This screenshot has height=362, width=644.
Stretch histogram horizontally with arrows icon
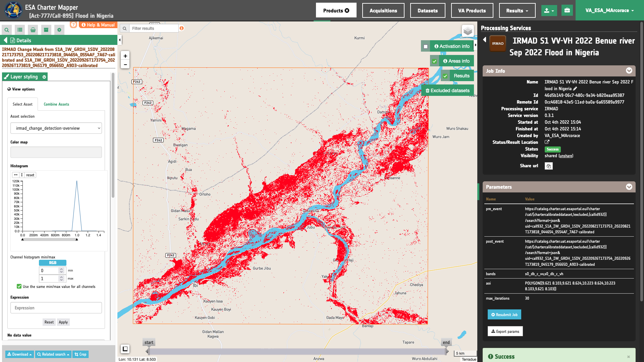(16, 175)
